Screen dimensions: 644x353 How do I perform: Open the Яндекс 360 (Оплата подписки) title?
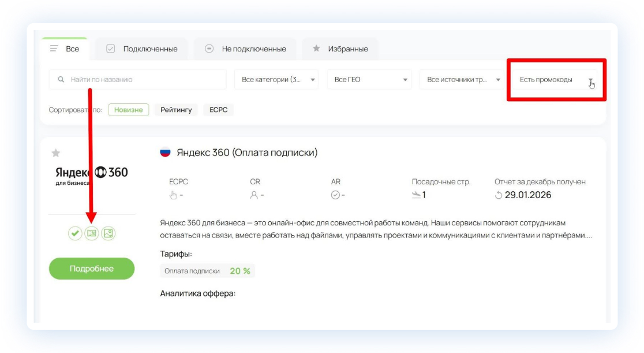pyautogui.click(x=247, y=153)
